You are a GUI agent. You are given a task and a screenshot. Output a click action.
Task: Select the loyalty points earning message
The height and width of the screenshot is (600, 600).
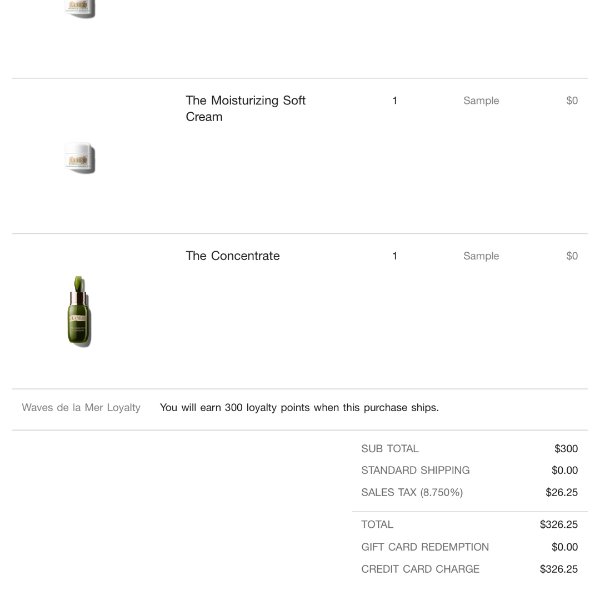(299, 408)
